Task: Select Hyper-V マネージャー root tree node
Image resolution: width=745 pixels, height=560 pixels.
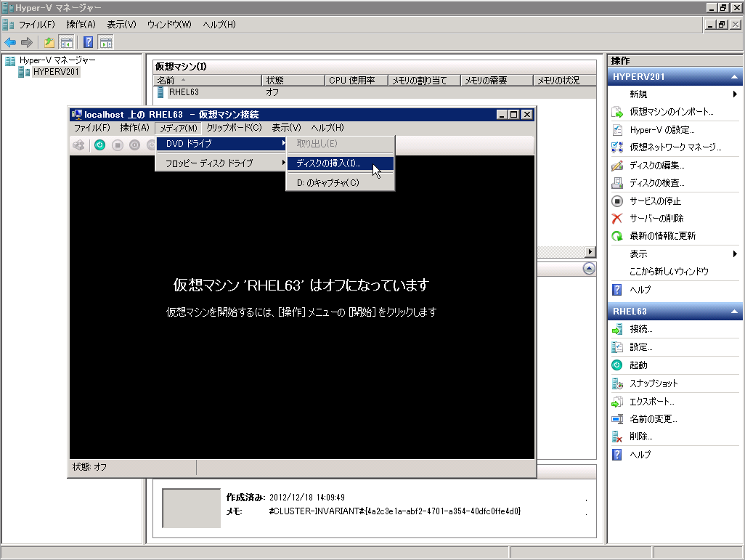Action: coord(57,60)
